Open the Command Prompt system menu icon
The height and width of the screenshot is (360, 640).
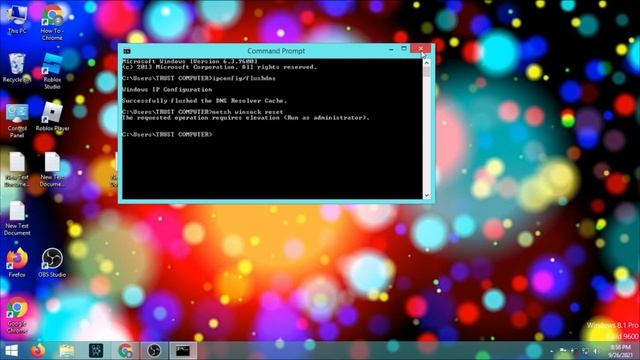127,51
